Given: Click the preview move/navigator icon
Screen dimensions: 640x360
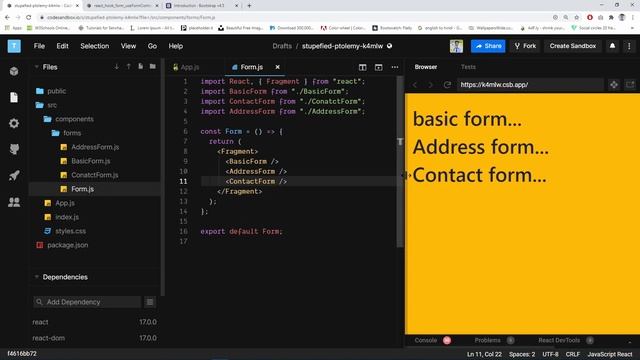Looking at the screenshot, I should [614, 84].
